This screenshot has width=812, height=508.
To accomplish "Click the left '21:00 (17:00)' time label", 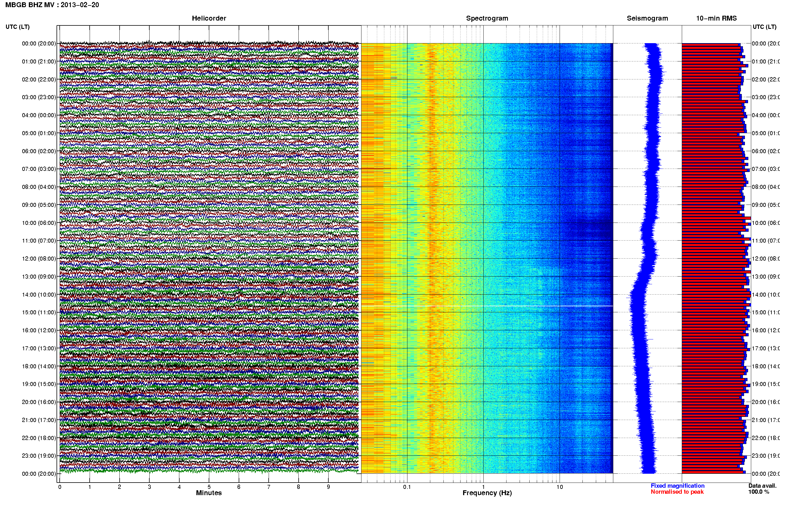I will click(39, 420).
